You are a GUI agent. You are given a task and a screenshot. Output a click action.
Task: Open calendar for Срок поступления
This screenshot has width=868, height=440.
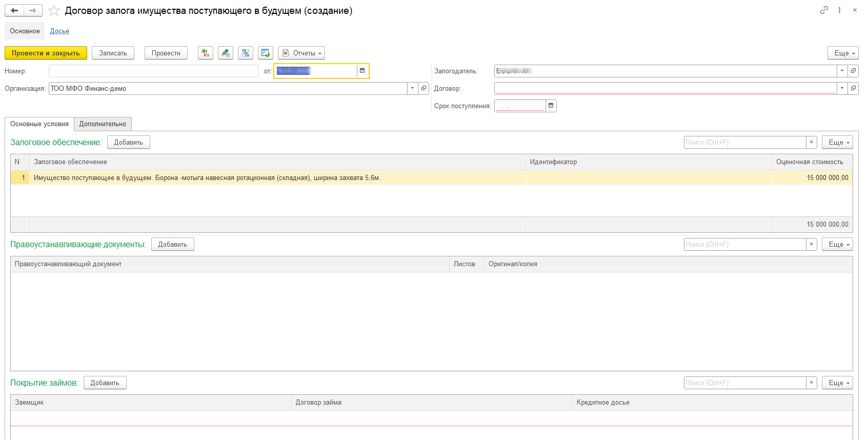click(551, 106)
